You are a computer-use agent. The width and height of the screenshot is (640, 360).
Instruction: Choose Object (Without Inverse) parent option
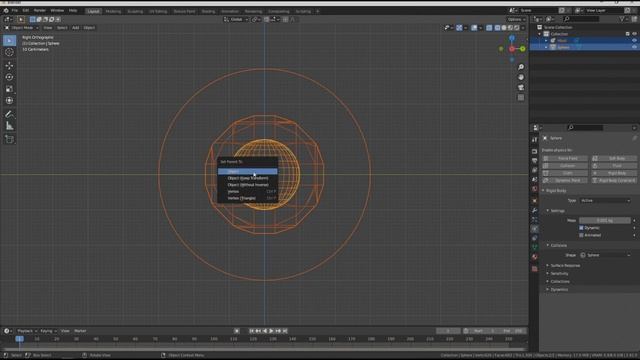(247, 185)
